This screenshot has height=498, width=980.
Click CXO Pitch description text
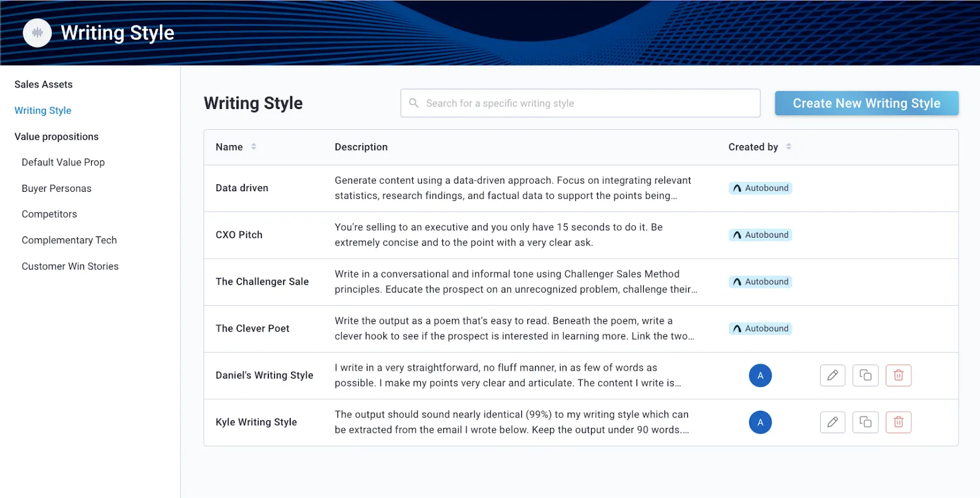(499, 235)
